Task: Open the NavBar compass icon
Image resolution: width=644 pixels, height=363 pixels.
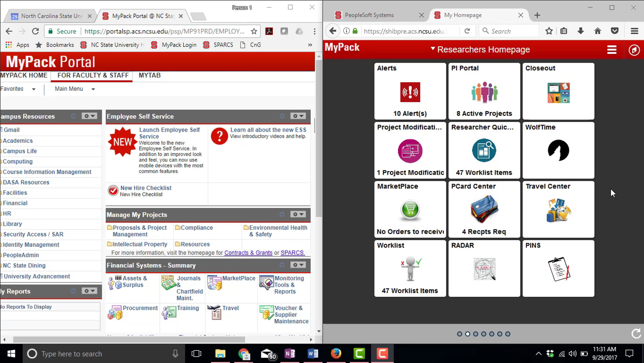Action: click(x=634, y=50)
